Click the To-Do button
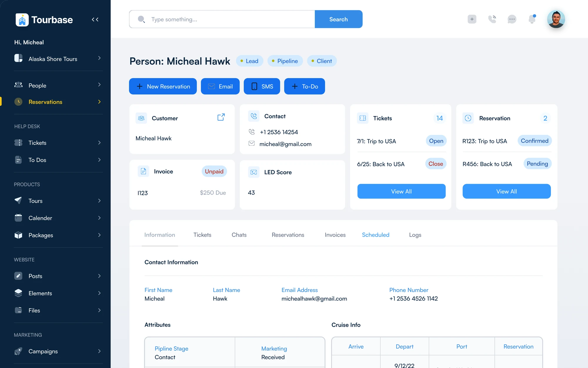 pos(305,86)
